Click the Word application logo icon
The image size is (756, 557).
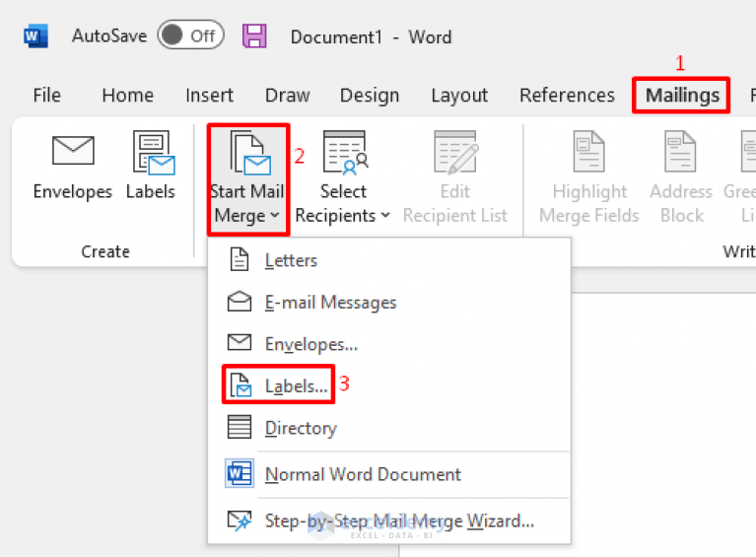point(35,36)
